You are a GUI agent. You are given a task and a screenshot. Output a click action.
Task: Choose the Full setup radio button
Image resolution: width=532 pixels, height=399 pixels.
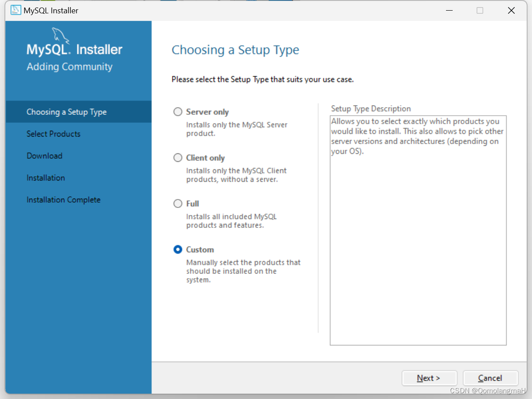[178, 203]
